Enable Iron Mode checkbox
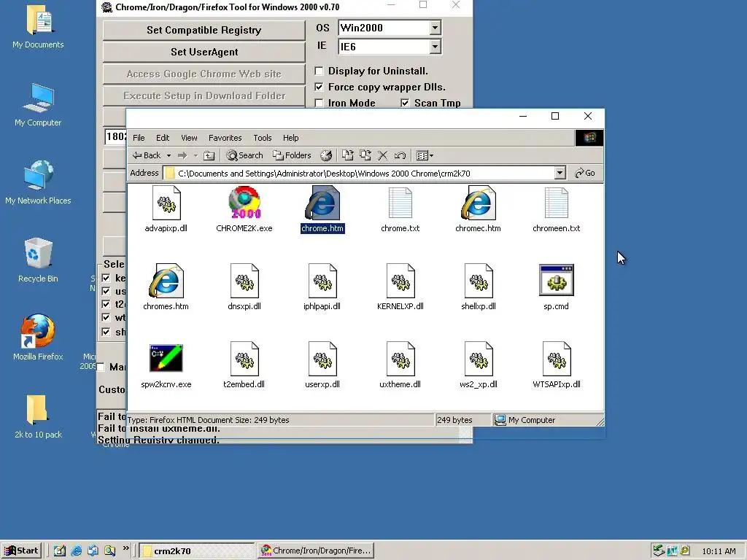 point(320,103)
